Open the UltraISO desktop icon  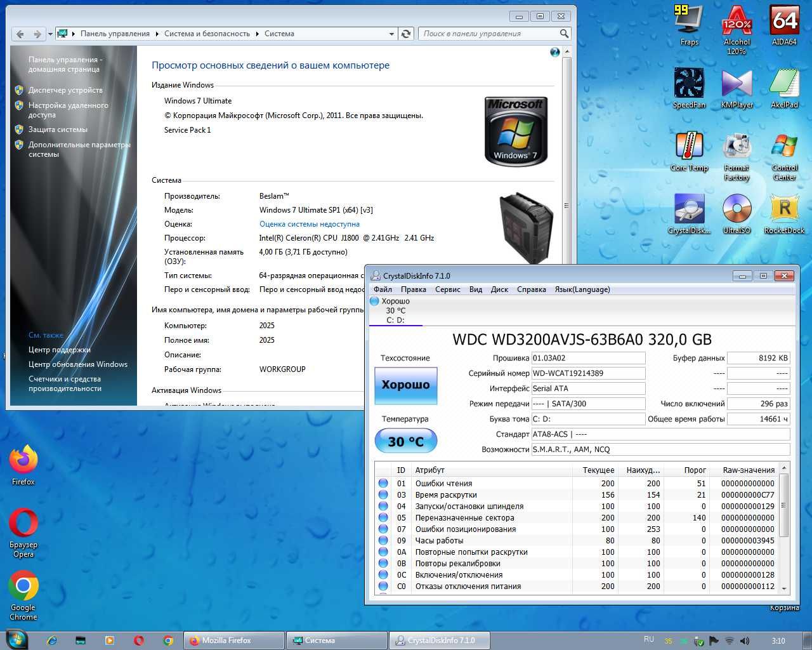[737, 214]
